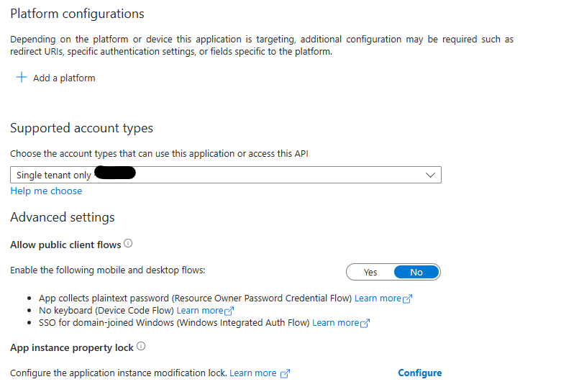Click 'No keyboard (Device Code Flow)' bullet text
579x392 pixels.
(x=106, y=311)
